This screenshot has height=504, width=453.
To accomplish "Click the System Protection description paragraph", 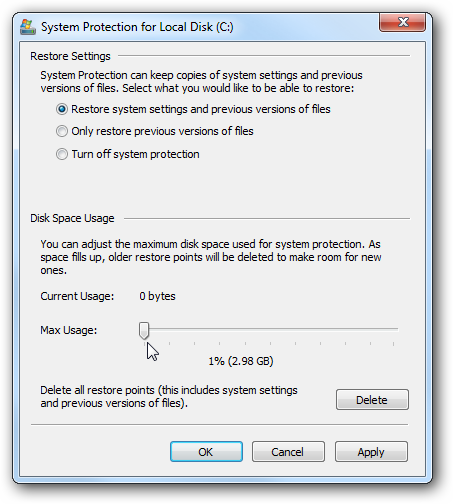I will (x=201, y=82).
